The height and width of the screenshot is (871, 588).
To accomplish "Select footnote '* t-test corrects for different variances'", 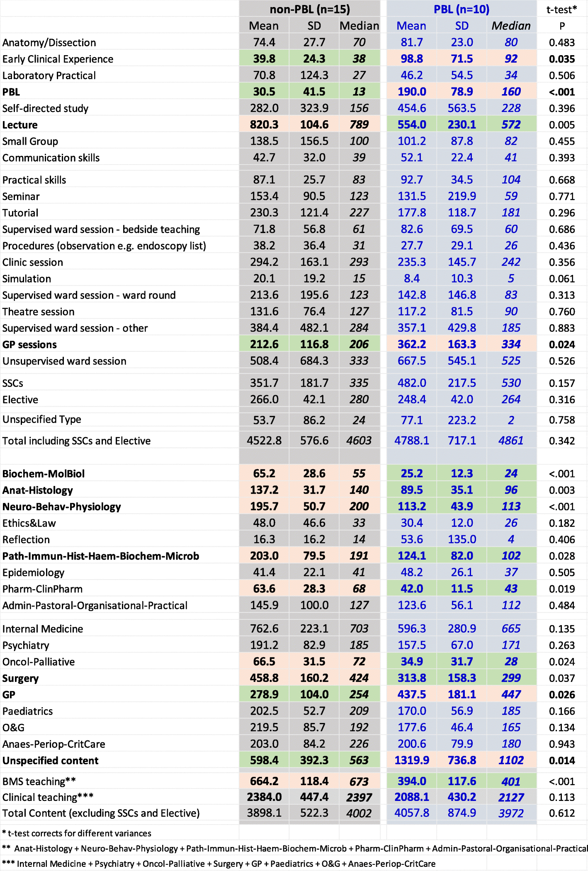I will pyautogui.click(x=77, y=833).
